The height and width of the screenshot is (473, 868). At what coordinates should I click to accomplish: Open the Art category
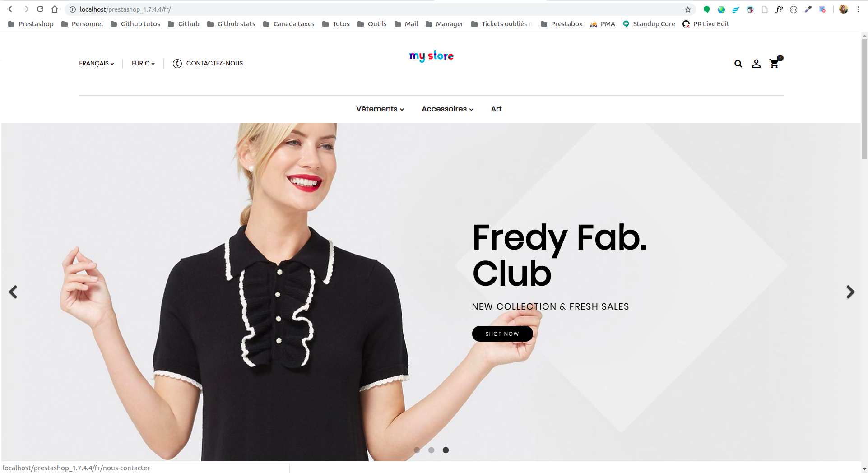point(496,109)
